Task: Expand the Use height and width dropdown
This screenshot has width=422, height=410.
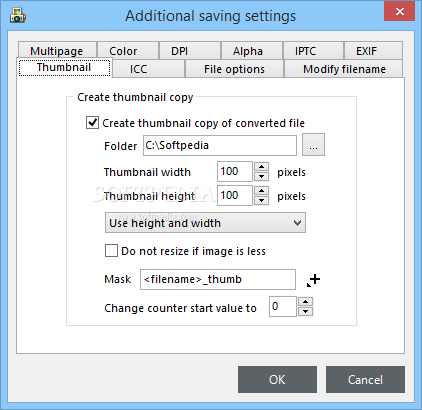Action: click(x=205, y=223)
